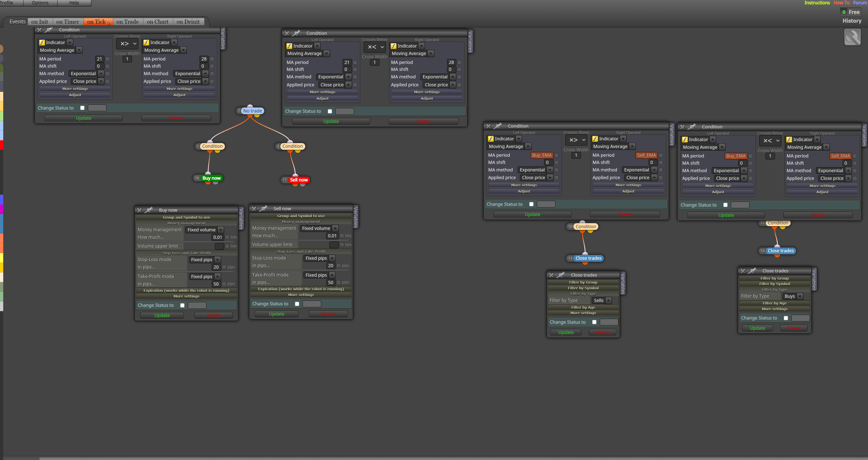The width and height of the screenshot is (868, 460).
Task: Click pin icon on Sells Close trades panel
Action: pyautogui.click(x=560, y=275)
